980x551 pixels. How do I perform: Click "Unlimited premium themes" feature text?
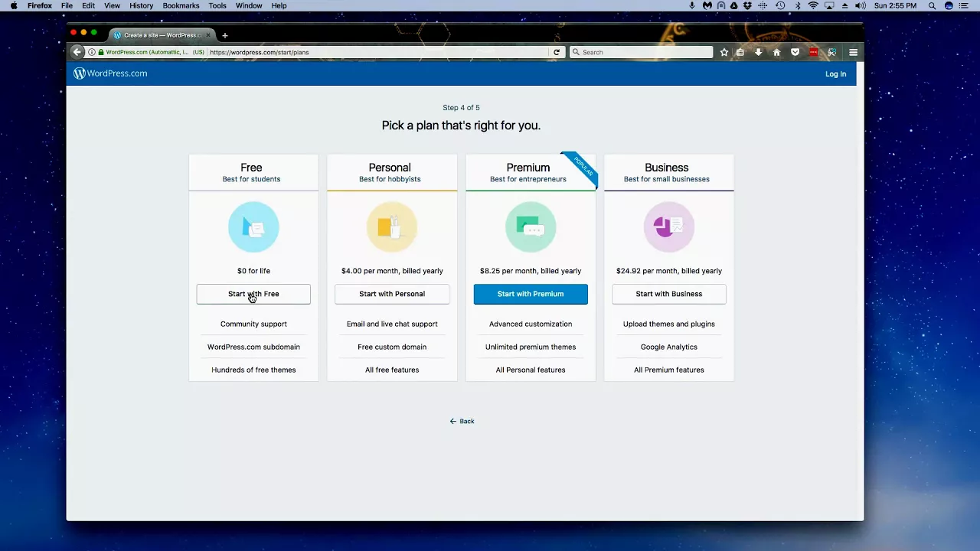[531, 347]
